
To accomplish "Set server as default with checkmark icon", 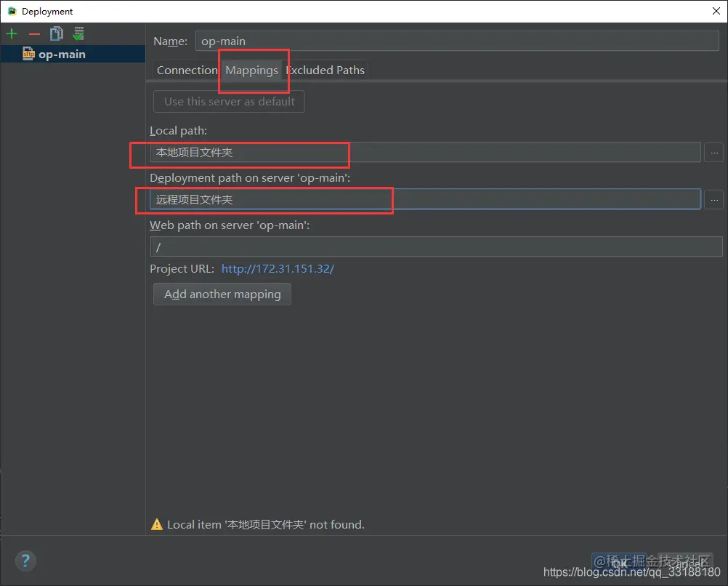I will [x=78, y=34].
